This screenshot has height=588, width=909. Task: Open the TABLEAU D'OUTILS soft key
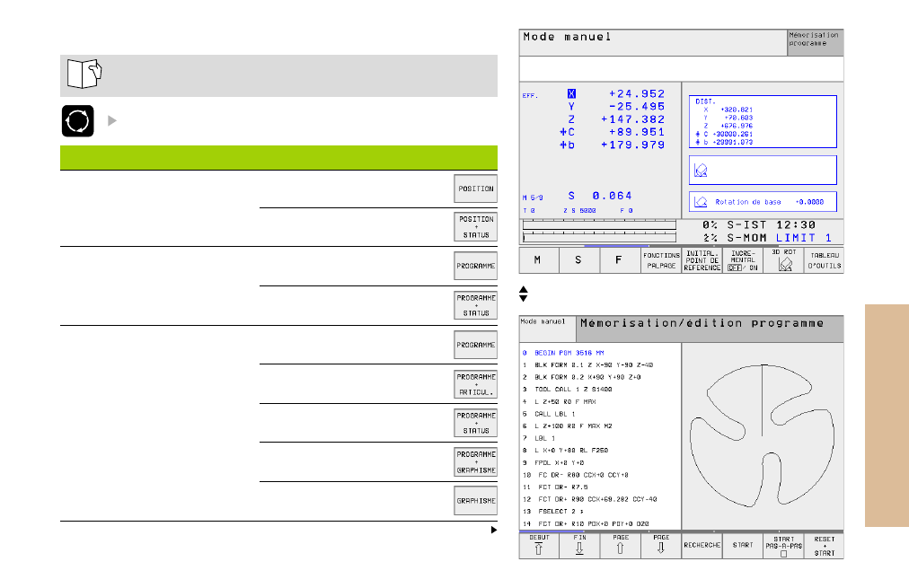tap(824, 260)
